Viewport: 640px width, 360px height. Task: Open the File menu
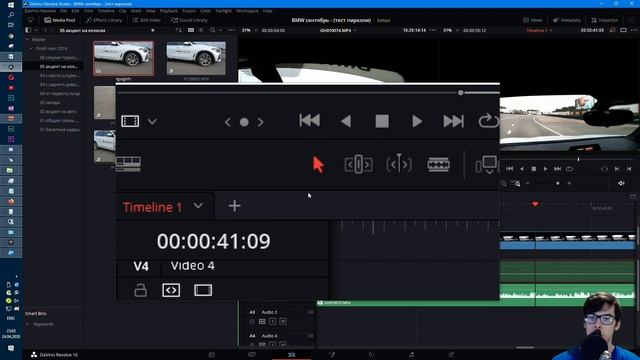[x=64, y=11]
